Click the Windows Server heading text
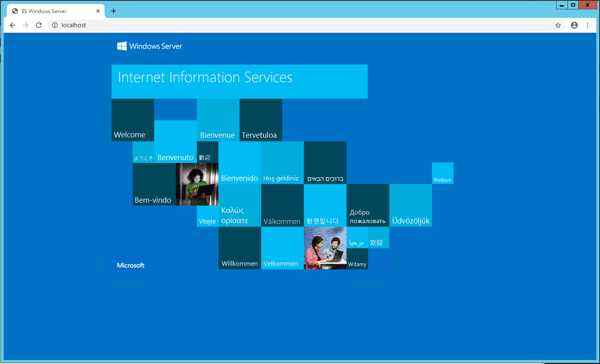The image size is (600, 364). (x=156, y=46)
